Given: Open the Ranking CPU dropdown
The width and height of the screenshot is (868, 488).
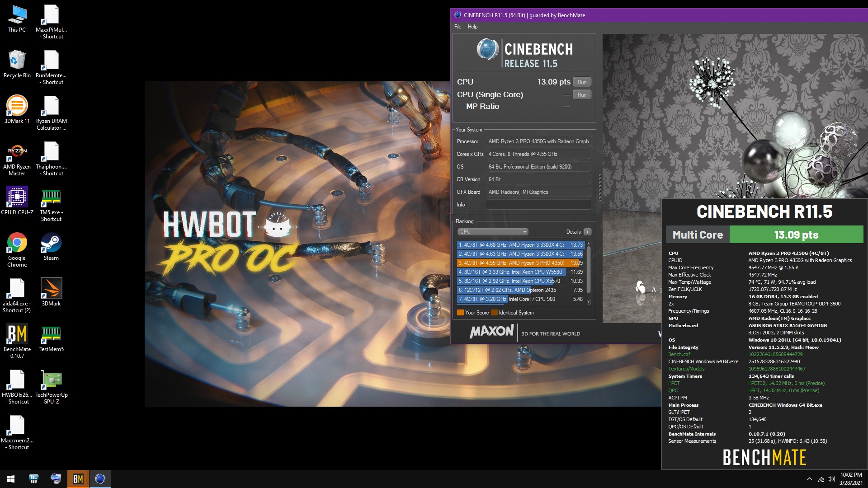Looking at the screenshot, I should (x=493, y=232).
